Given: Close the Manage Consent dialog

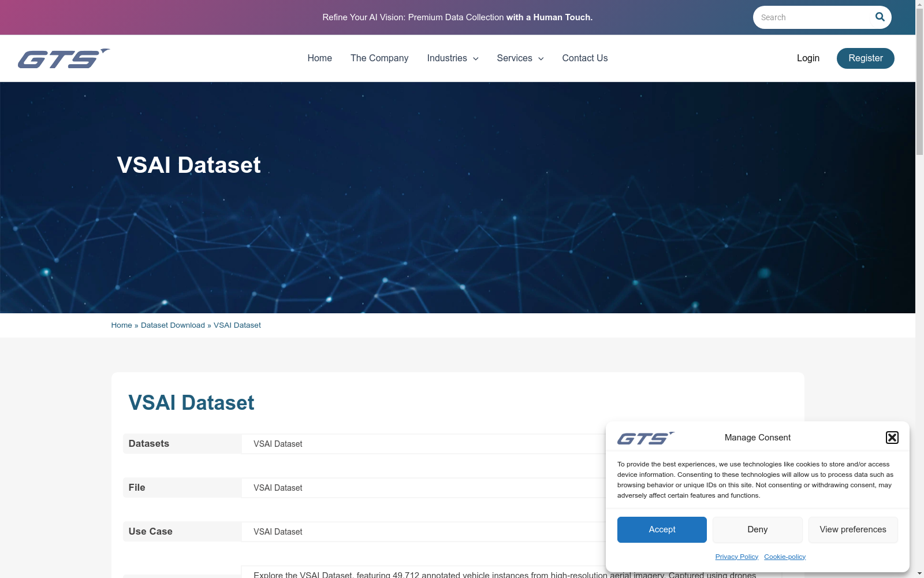Looking at the screenshot, I should coord(892,438).
